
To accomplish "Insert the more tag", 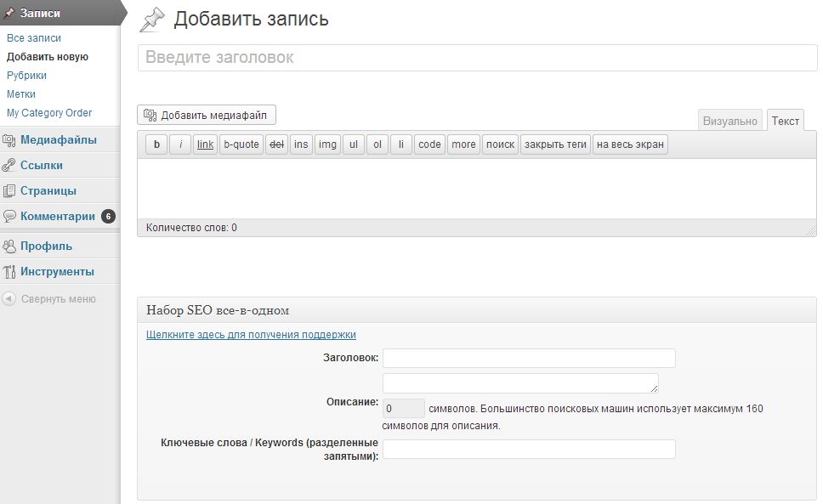I will click(463, 144).
